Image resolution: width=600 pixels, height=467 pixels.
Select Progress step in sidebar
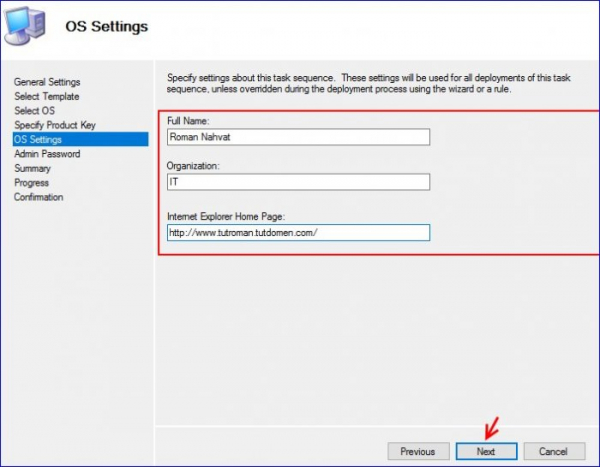click(x=31, y=183)
